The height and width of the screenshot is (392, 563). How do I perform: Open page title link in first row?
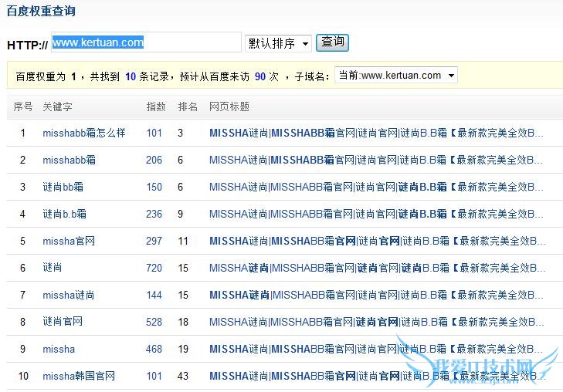(x=376, y=133)
